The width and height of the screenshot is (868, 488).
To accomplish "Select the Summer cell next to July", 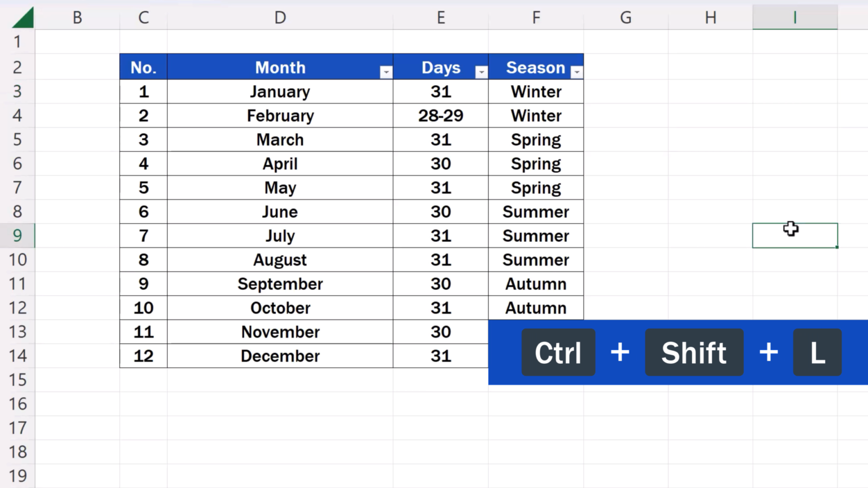I will pos(535,236).
